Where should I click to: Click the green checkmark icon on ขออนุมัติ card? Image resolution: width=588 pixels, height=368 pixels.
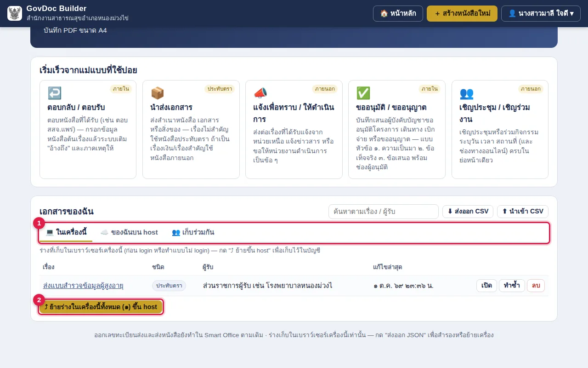(363, 93)
